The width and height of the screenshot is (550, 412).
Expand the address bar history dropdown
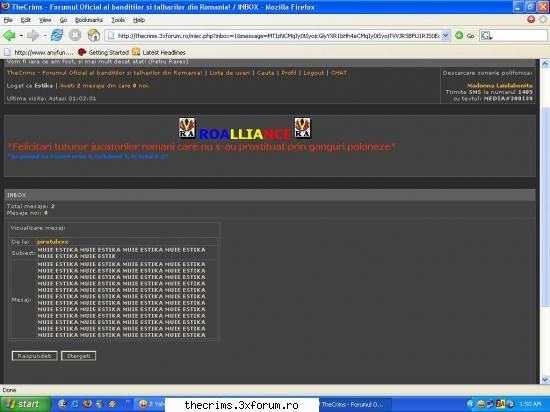pyautogui.click(x=445, y=35)
